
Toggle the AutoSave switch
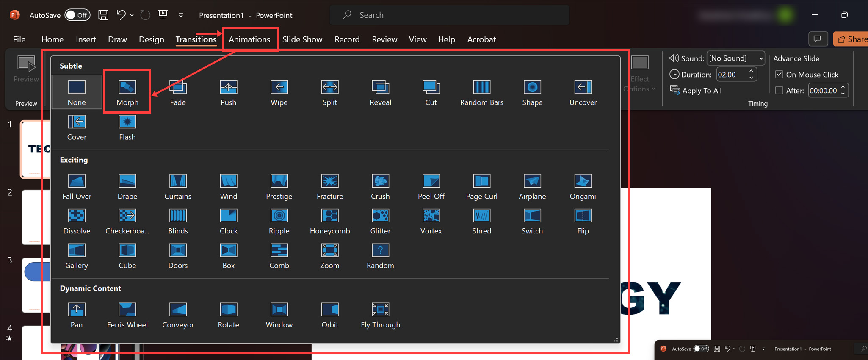point(77,15)
